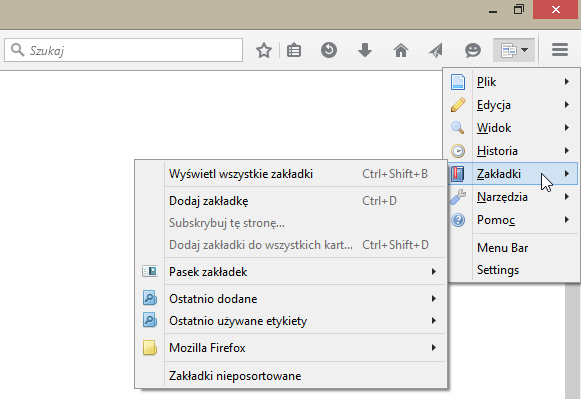Open the Mozilla Firefox bookmarks folder
Screen dimensions: 581x399
pos(291,348)
